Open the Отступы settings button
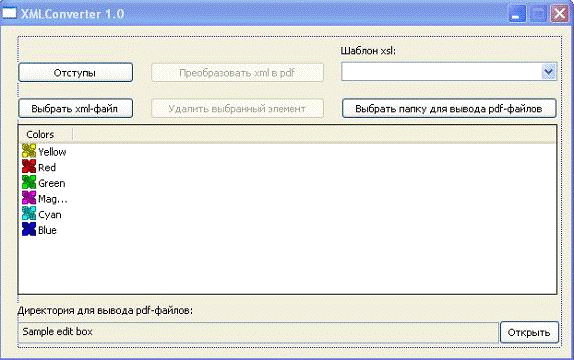This screenshot has width=574, height=360. coord(75,73)
